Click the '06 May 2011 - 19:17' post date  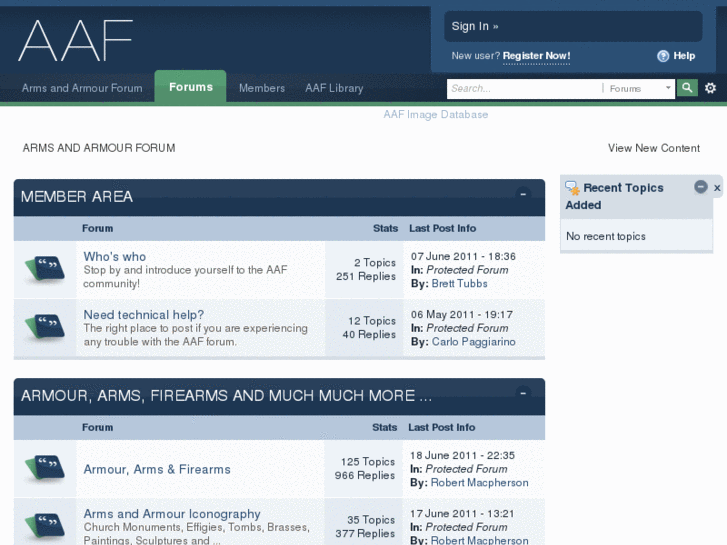click(x=462, y=315)
